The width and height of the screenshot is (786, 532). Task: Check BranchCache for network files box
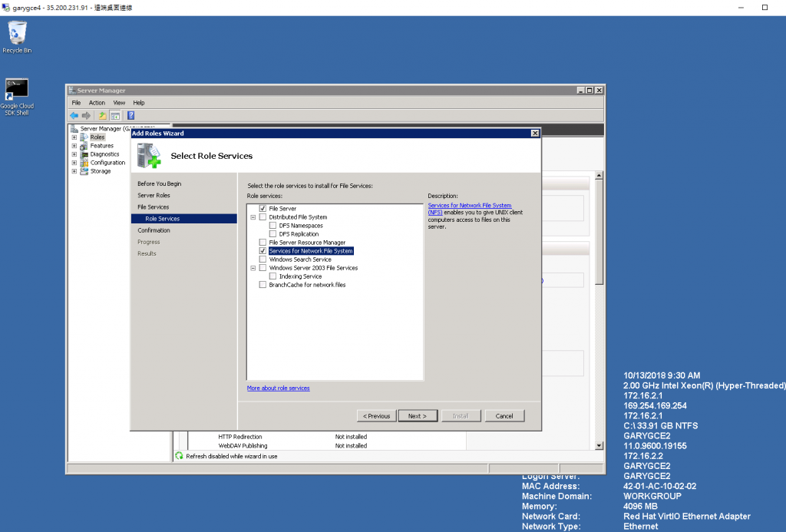tap(263, 285)
